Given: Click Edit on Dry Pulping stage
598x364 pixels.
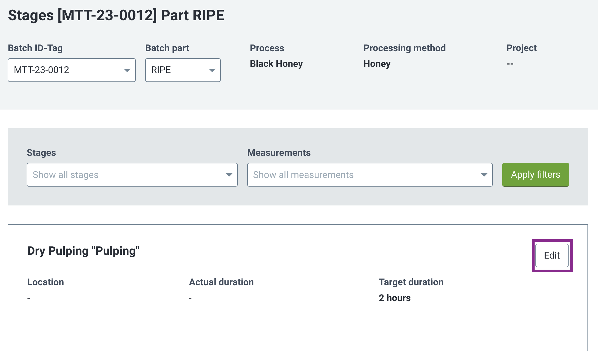Looking at the screenshot, I should (x=552, y=255).
